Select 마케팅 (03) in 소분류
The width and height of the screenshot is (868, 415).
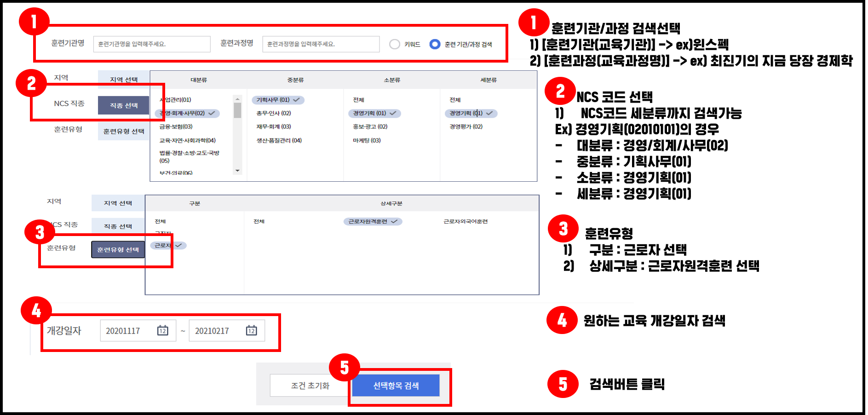pyautogui.click(x=367, y=140)
